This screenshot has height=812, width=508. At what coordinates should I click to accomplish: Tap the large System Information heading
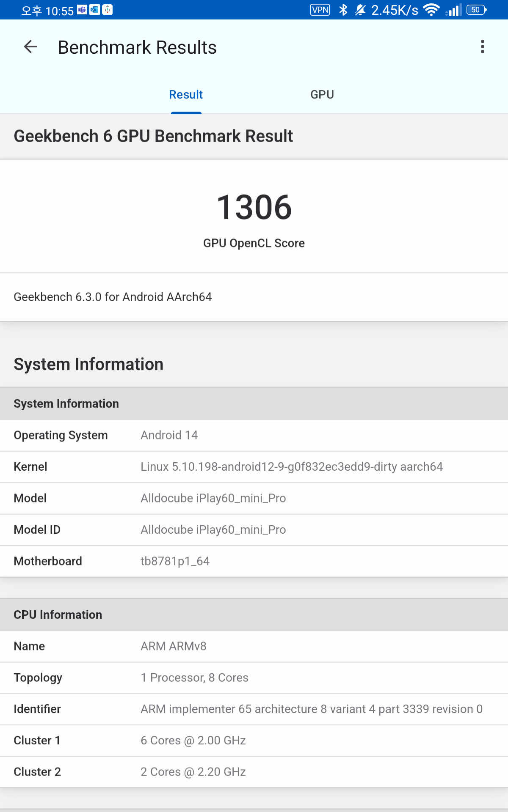88,364
